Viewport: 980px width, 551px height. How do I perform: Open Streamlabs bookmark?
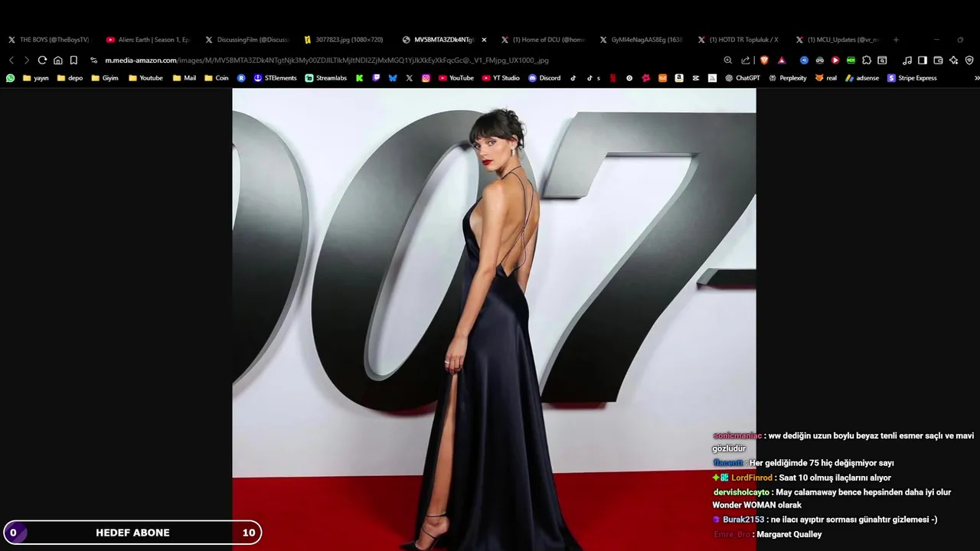(325, 78)
